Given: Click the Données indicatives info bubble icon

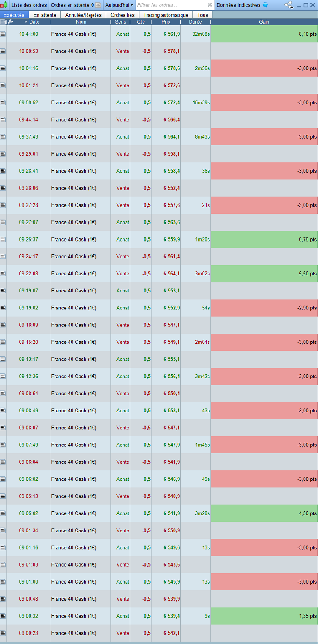Looking at the screenshot, I should [265, 5].
